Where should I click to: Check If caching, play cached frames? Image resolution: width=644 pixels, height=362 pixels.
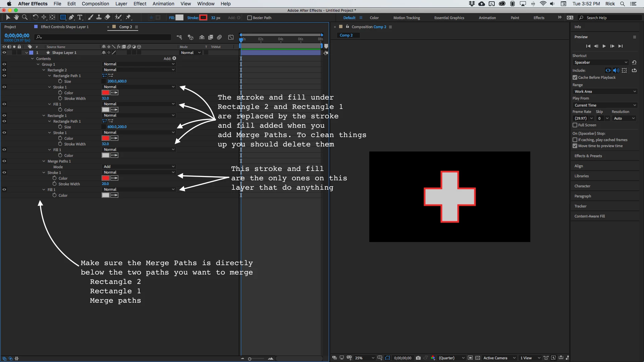coord(575,140)
